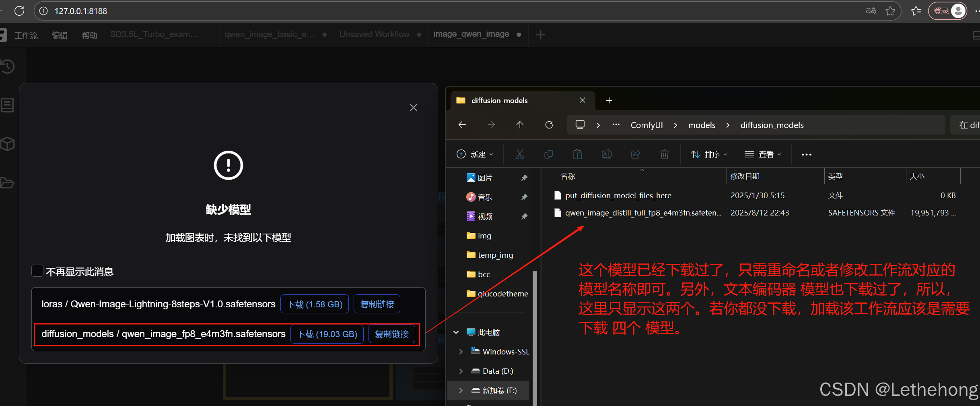Image resolution: width=980 pixels, height=406 pixels.
Task: Copy link for Qwen-Image-Lightning lora
Action: click(377, 304)
